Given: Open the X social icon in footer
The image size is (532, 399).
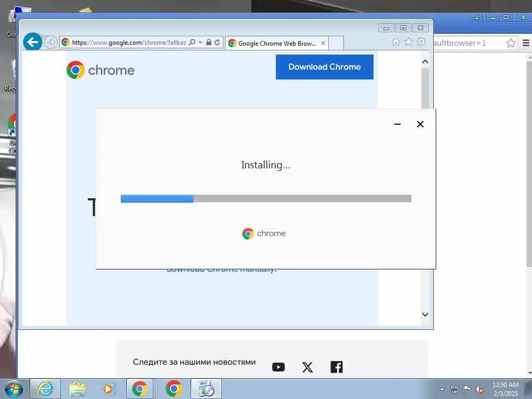Looking at the screenshot, I should (308, 367).
